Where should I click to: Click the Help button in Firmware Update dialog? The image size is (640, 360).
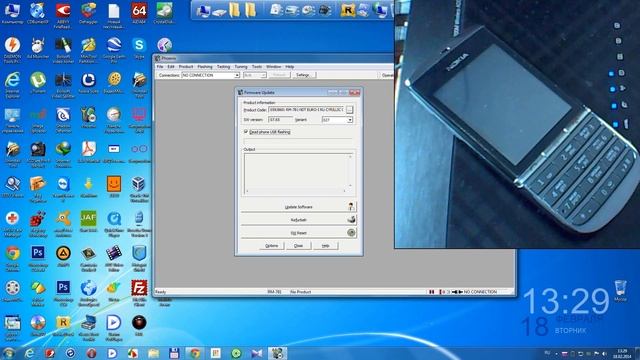(x=325, y=245)
